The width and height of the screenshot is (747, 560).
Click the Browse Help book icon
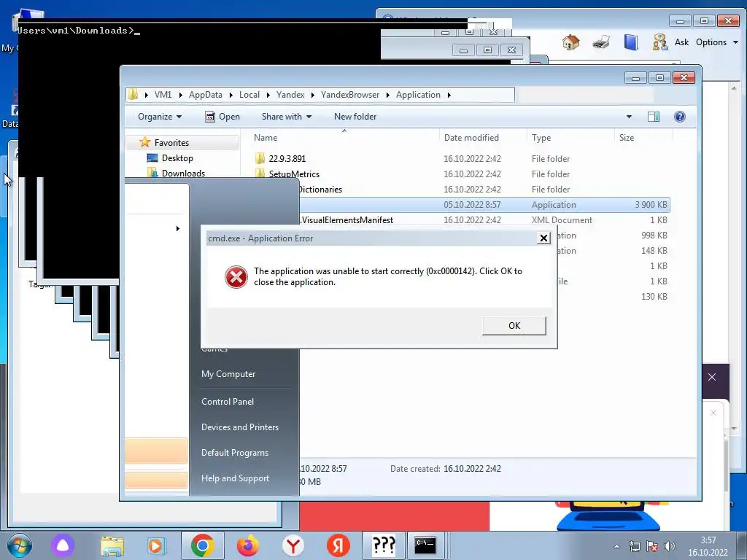[x=631, y=42]
